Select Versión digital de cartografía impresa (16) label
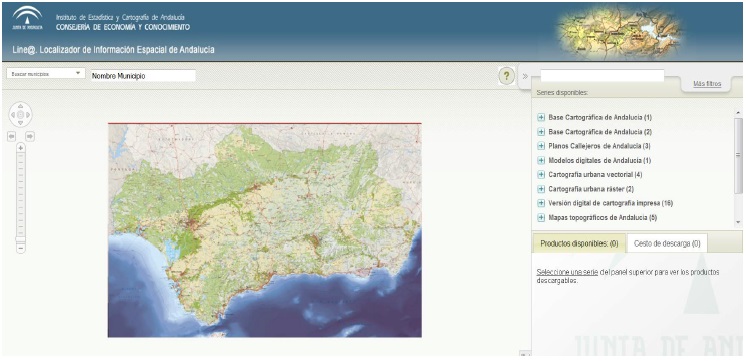The height and width of the screenshot is (361, 746). point(610,203)
